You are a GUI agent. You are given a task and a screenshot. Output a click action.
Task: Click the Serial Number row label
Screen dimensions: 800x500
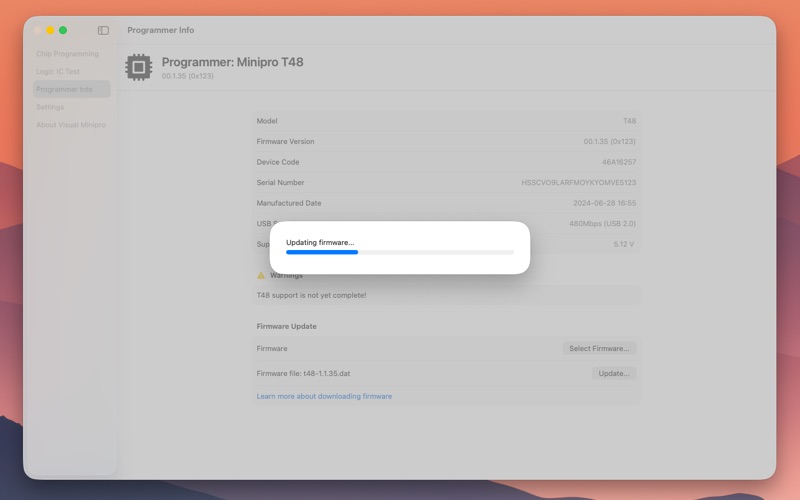coord(280,182)
